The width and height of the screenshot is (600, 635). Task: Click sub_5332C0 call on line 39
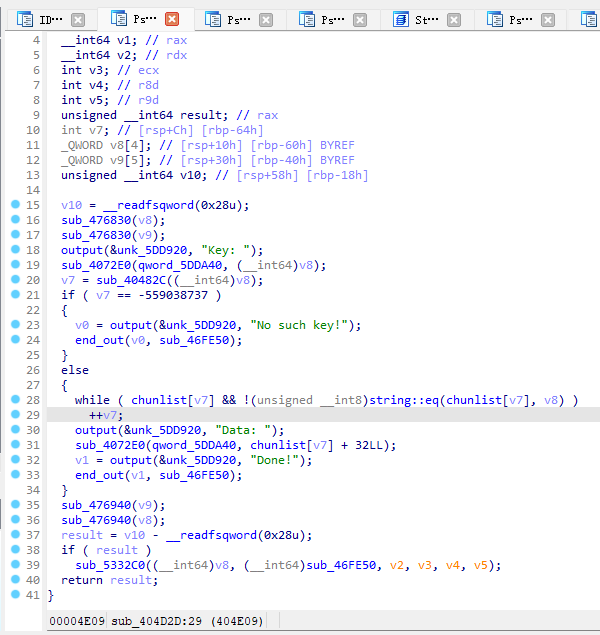[x=110, y=565]
